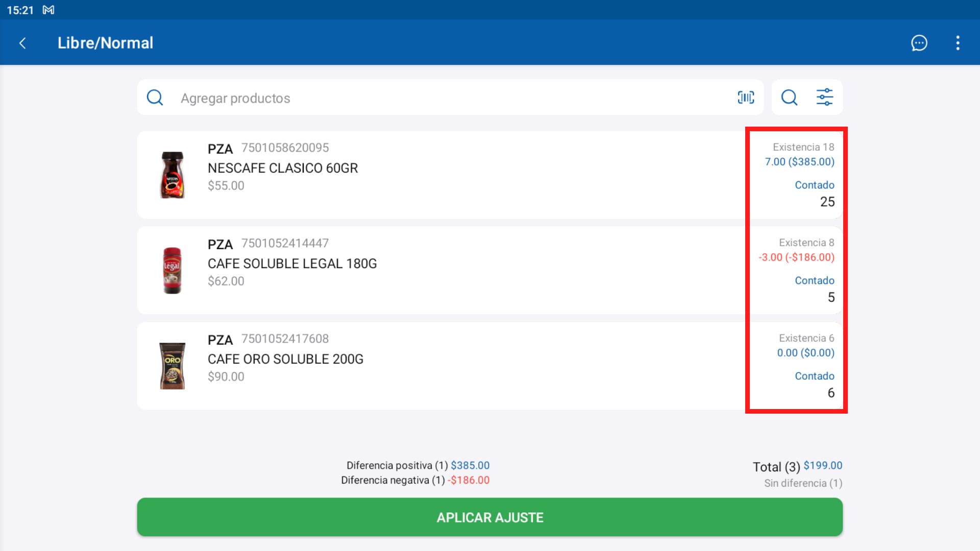980x551 pixels.
Task: Open the three-dot overflow menu
Action: (x=958, y=43)
